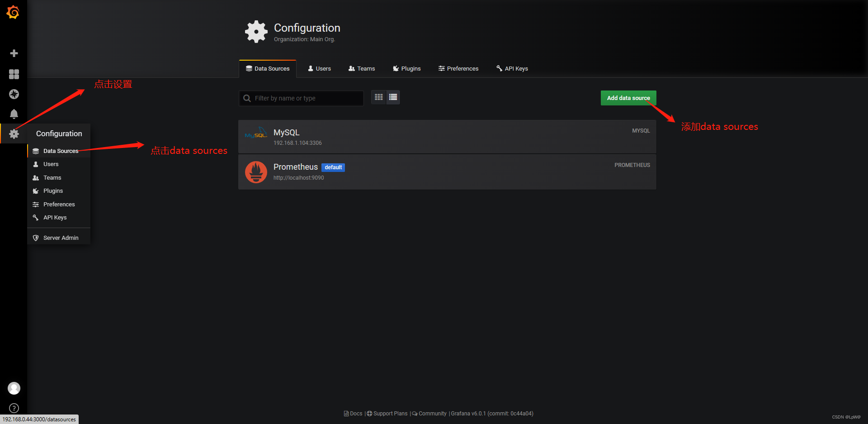Open the Grafana home logo
The width and height of the screenshot is (868, 424).
(x=13, y=12)
